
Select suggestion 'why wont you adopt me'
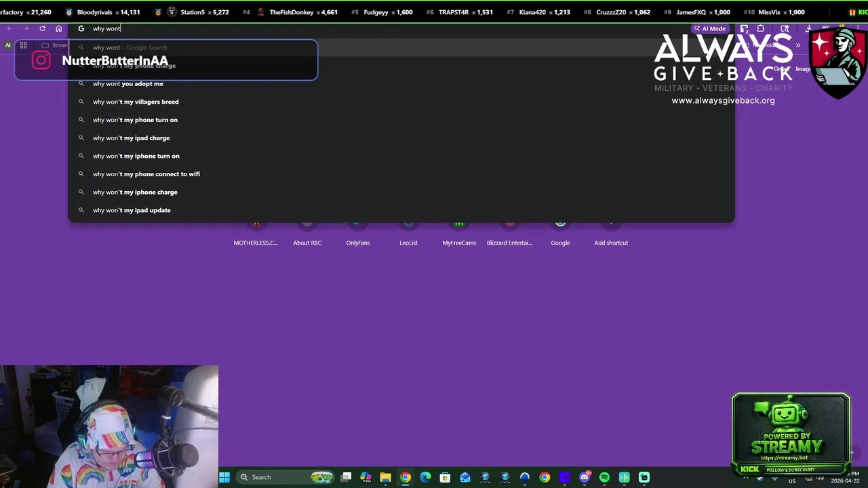point(401,83)
